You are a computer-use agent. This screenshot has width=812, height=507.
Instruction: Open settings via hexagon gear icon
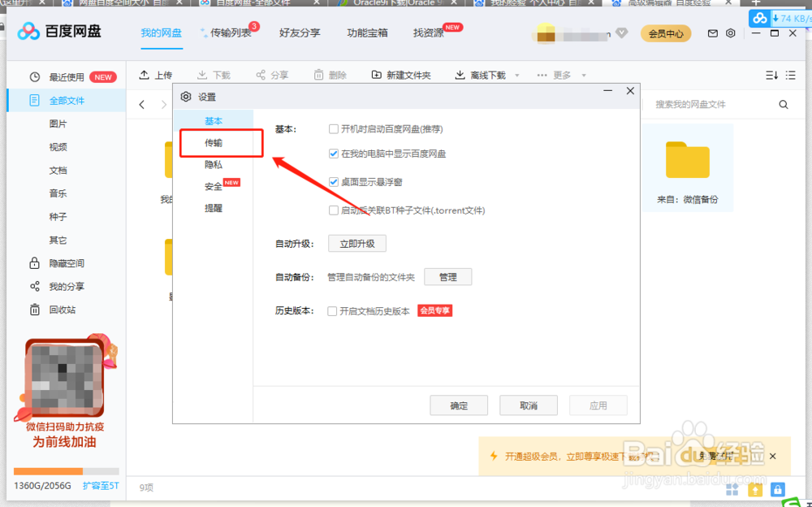730,33
